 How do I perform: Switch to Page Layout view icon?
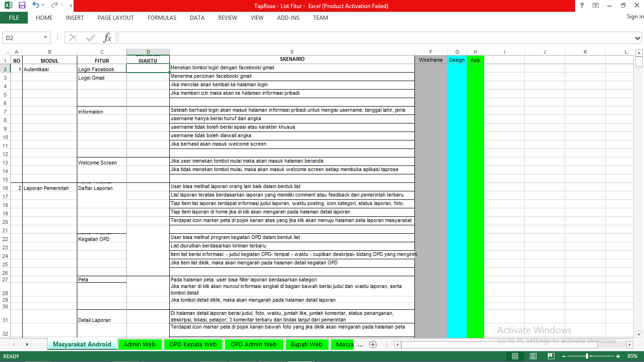533,356
